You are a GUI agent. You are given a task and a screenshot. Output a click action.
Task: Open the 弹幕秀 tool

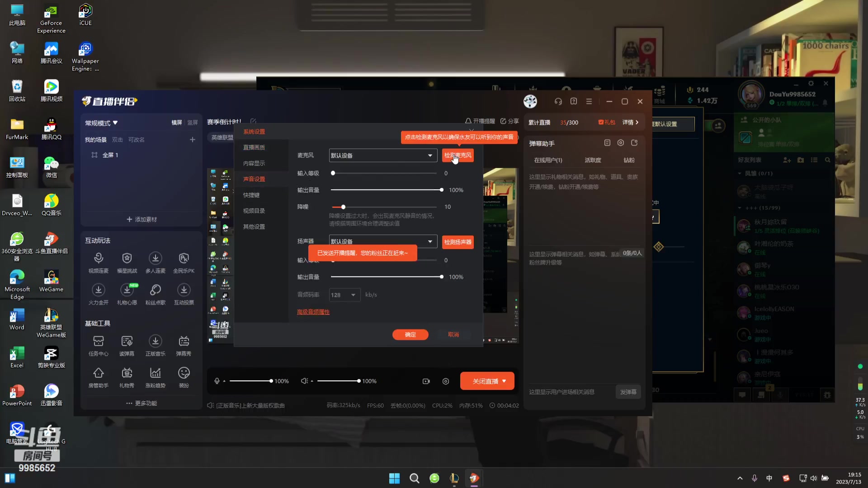pyautogui.click(x=184, y=345)
